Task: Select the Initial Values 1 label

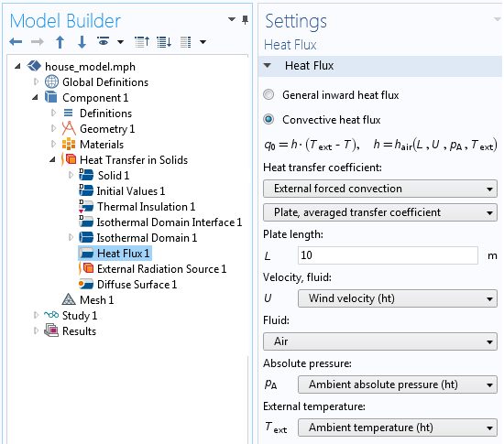Action: tap(131, 191)
